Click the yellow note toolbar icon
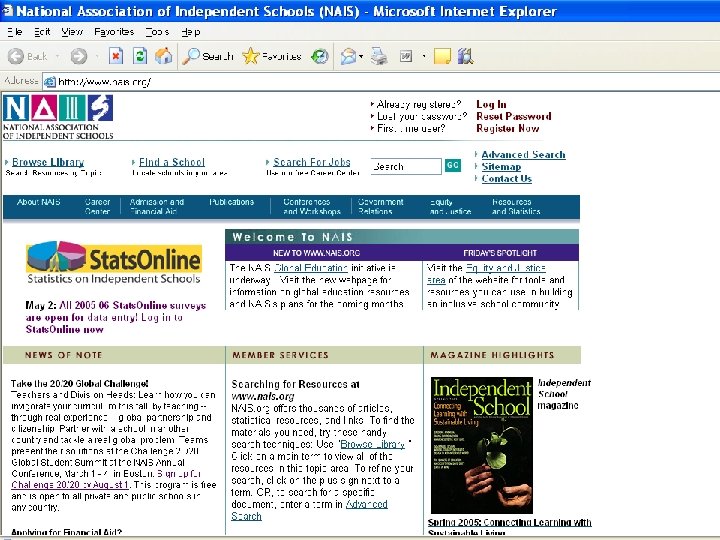Viewport: 720px width, 540px height. 442,56
